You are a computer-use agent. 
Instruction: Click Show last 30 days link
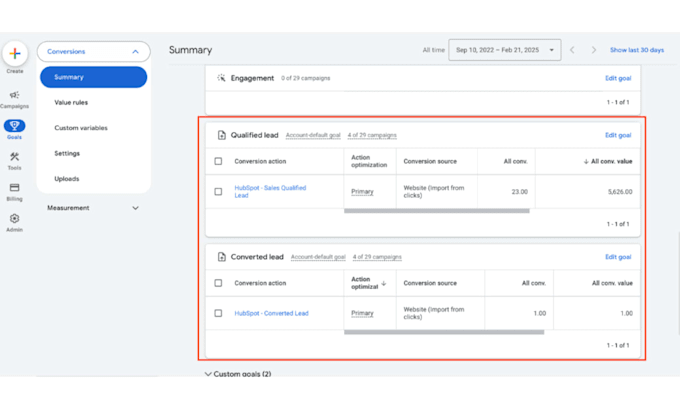point(637,50)
